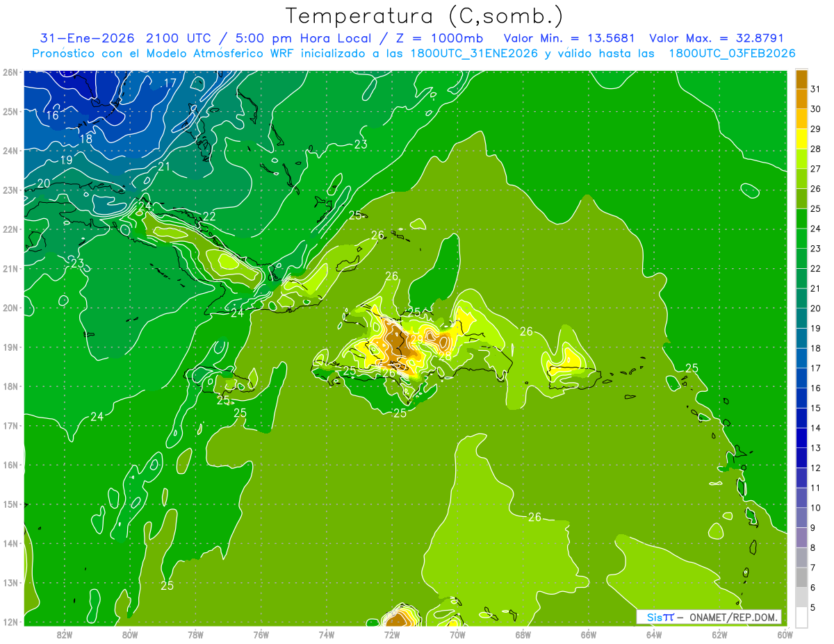Click the dark blue legend swatch between 13 and 14
Screen dimensions: 834x644
(x=801, y=438)
